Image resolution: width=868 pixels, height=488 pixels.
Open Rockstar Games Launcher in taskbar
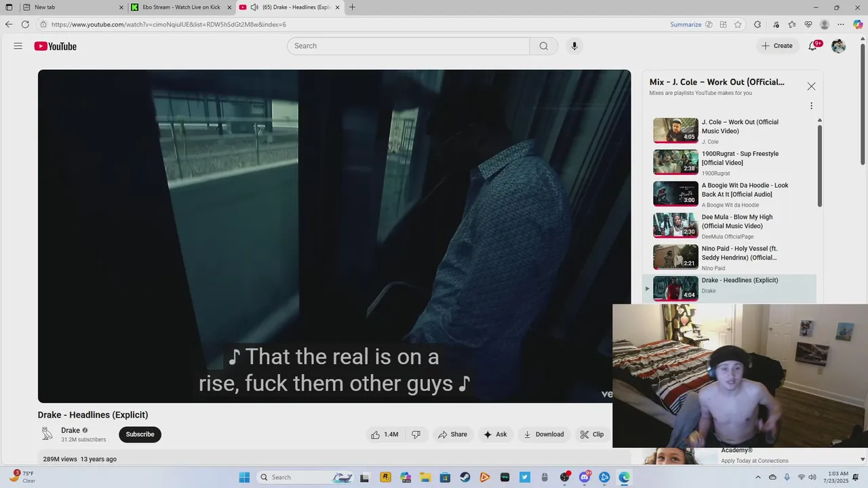click(385, 477)
